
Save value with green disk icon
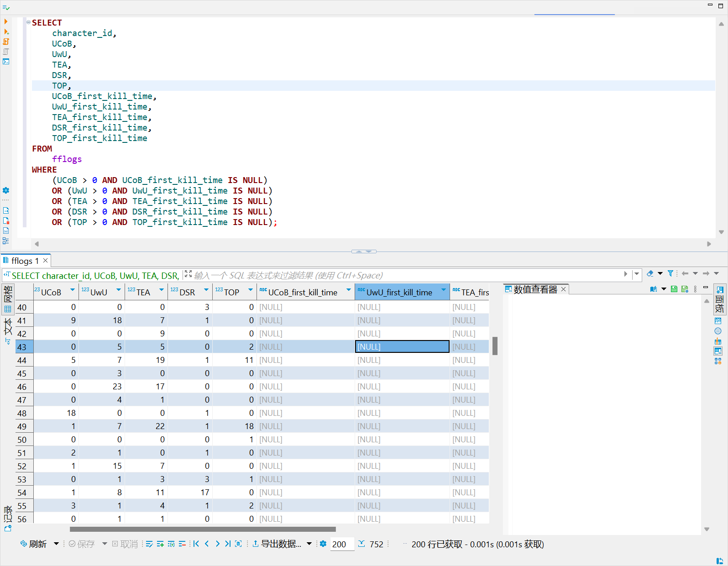[674, 289]
